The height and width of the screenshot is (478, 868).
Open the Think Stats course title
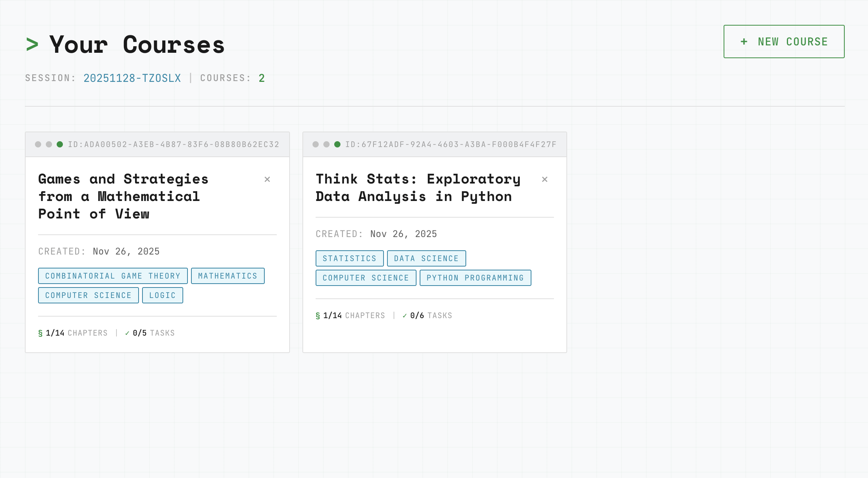tap(418, 187)
